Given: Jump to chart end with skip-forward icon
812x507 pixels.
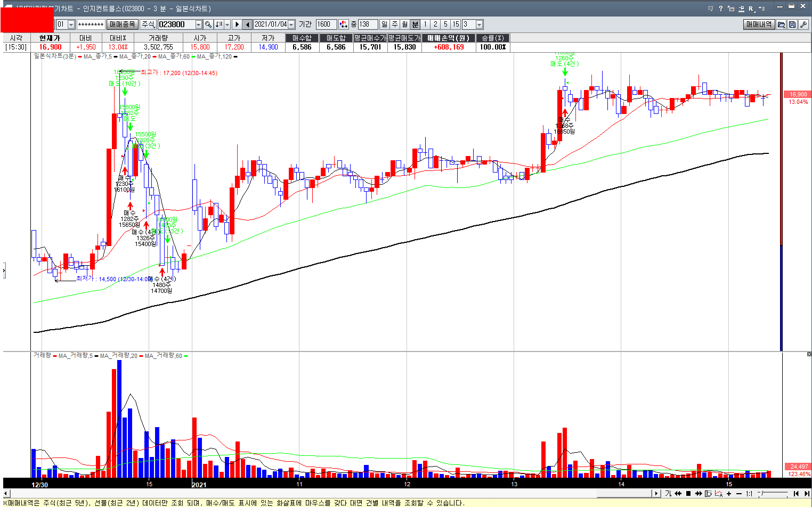Looking at the screenshot, I should point(807,494).
